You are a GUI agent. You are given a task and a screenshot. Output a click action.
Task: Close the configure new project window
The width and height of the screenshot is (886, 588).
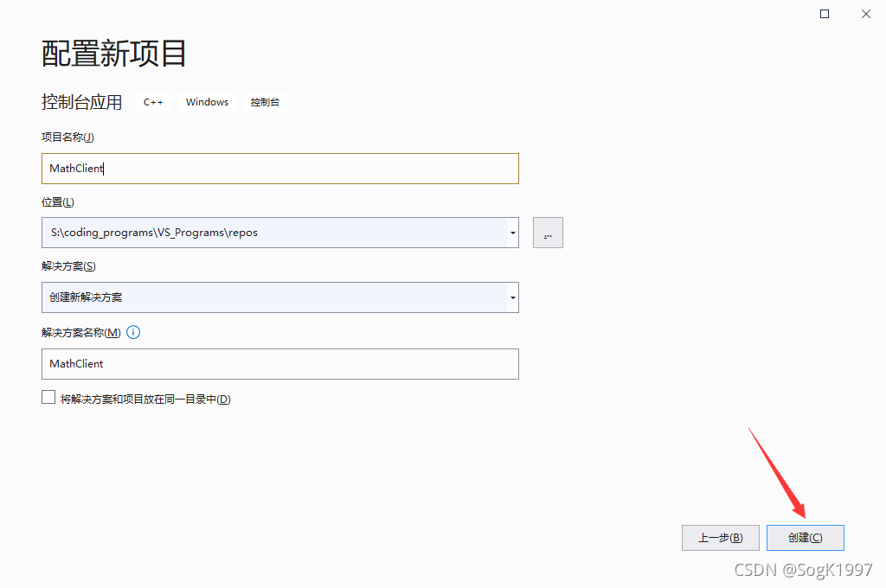click(865, 14)
